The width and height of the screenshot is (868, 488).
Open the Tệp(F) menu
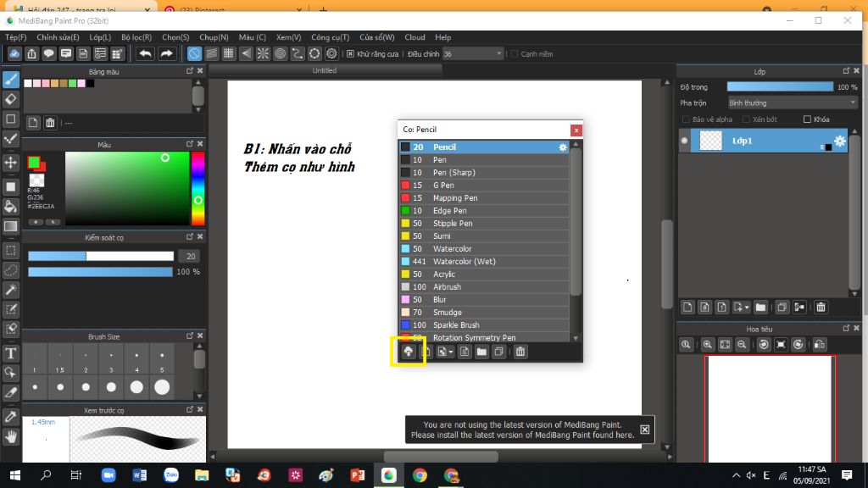pyautogui.click(x=15, y=37)
